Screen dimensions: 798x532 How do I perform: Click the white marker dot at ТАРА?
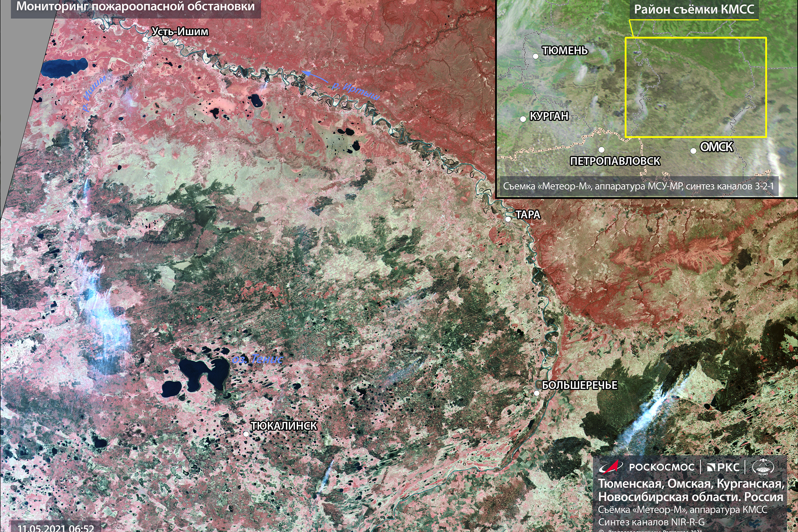(x=508, y=219)
